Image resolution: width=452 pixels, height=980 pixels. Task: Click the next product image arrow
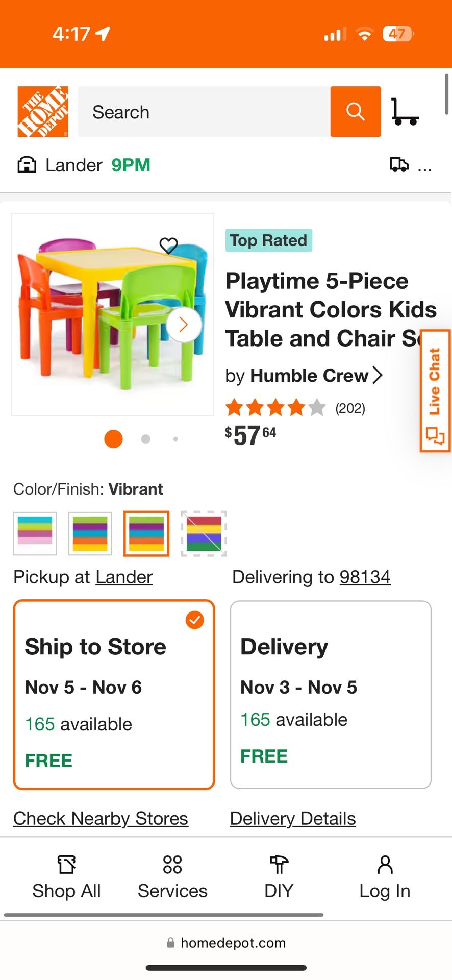(x=183, y=325)
